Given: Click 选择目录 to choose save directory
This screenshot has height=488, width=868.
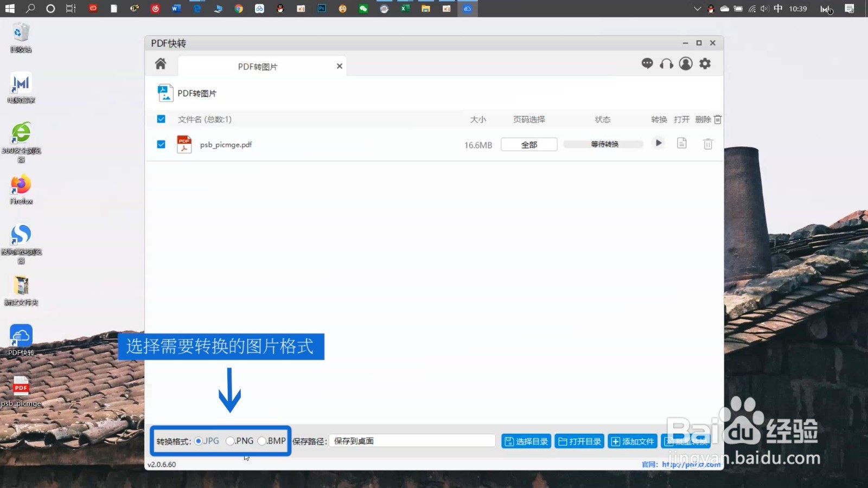Looking at the screenshot, I should (525, 441).
